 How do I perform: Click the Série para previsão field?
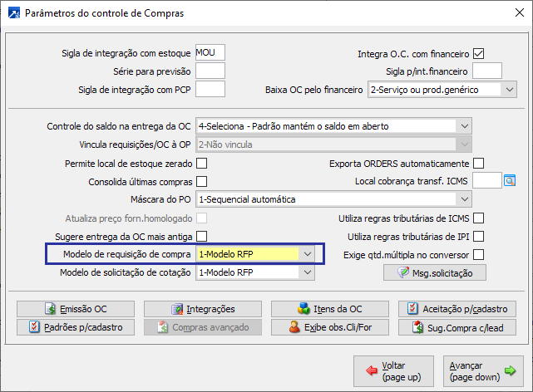click(210, 71)
